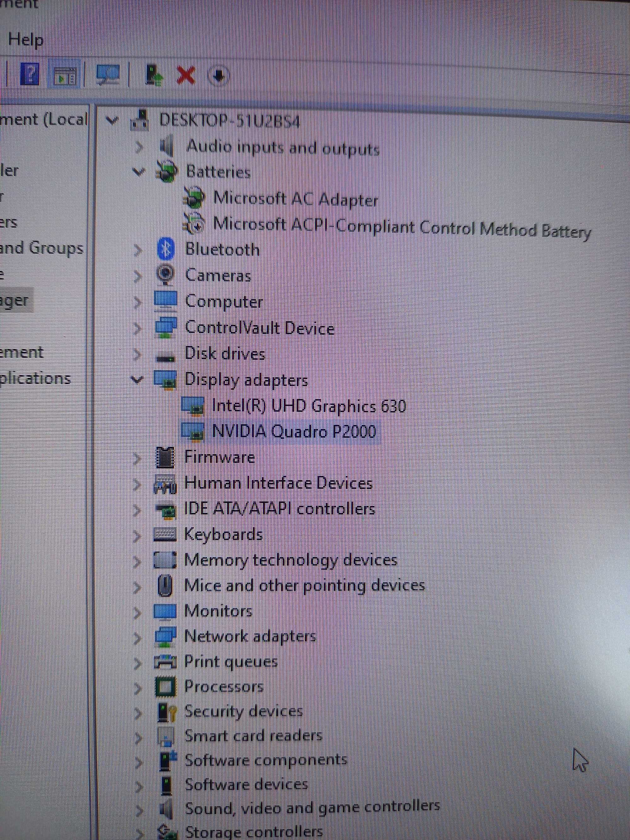Screen dimensions: 630x840
Task: Select Network adapters label
Action: click(250, 637)
